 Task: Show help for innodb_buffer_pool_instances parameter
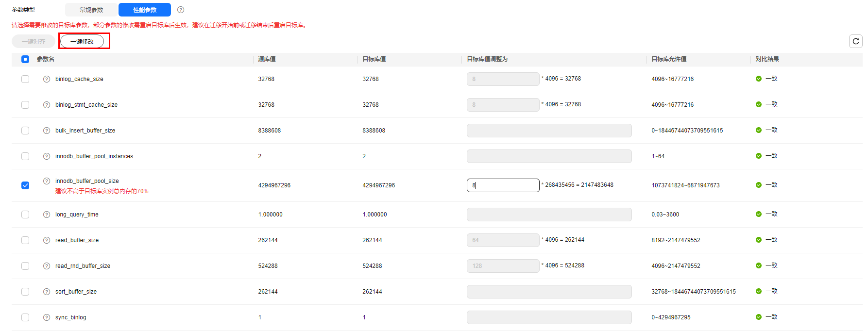pos(47,156)
